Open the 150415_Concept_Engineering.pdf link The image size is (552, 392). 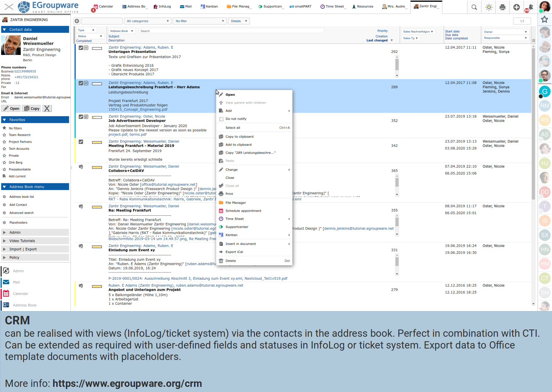coord(138,110)
